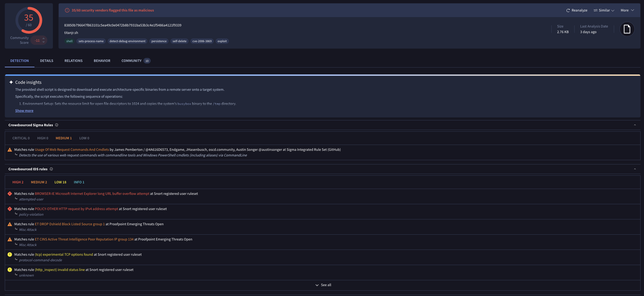The width and height of the screenshot is (644, 296).
Task: Open the DETAILS tab
Action: pos(47,61)
